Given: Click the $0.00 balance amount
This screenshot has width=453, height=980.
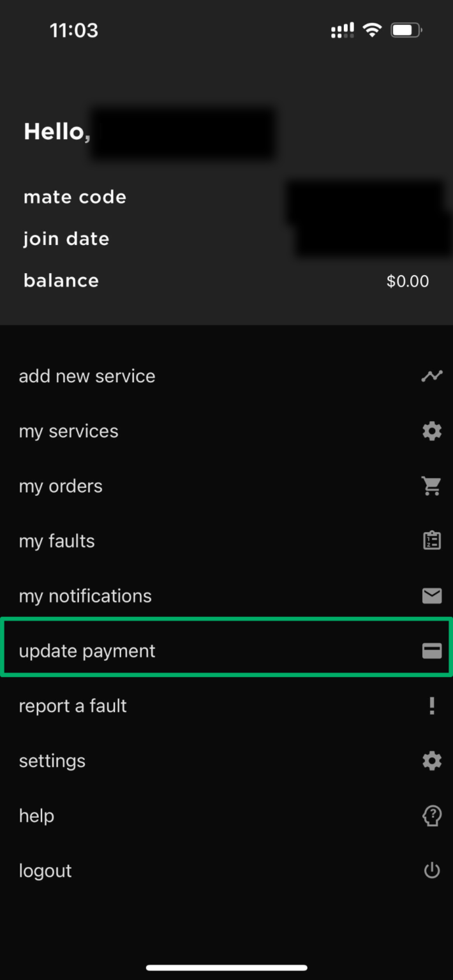Looking at the screenshot, I should pyautogui.click(x=408, y=281).
